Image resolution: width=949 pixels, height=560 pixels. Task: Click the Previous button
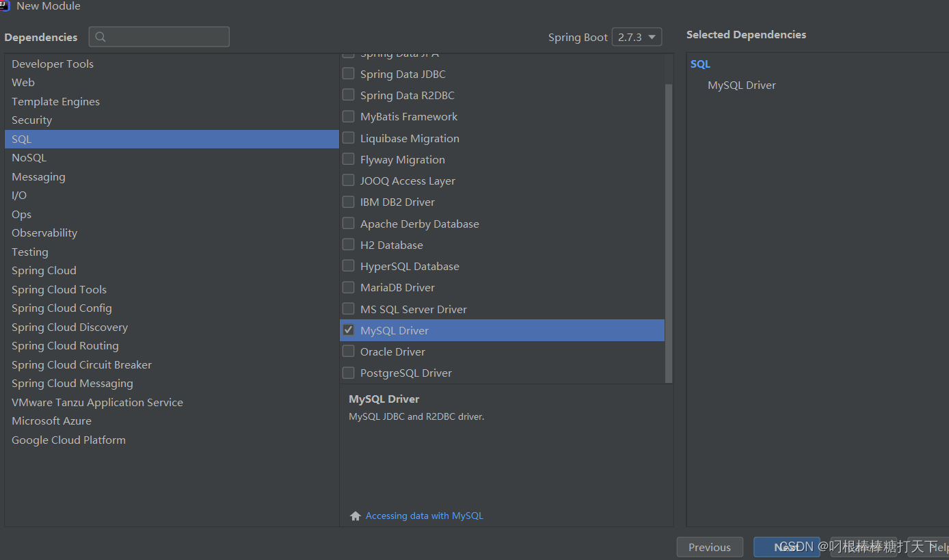click(x=710, y=547)
